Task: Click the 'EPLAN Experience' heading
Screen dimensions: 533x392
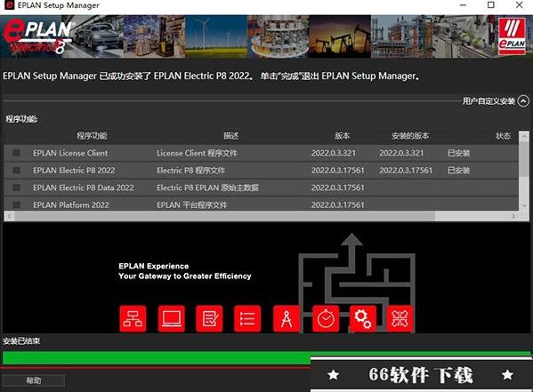Action: [x=154, y=266]
